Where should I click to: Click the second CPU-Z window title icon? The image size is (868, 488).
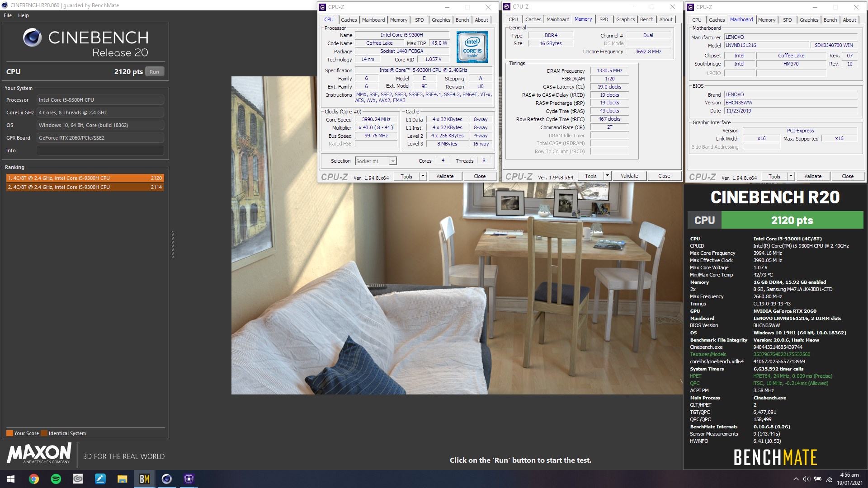507,7
